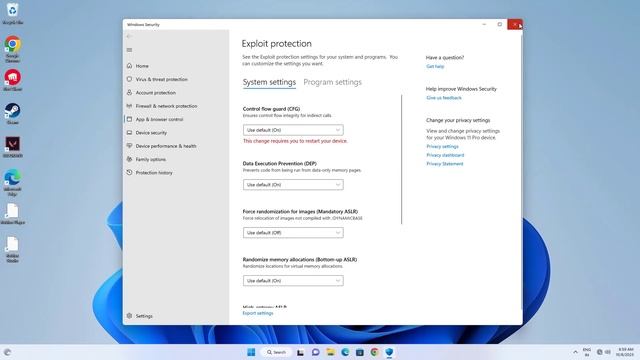Viewport: 640px width, 360px height.
Task: Close the Windows Security window
Action: pyautogui.click(x=515, y=24)
